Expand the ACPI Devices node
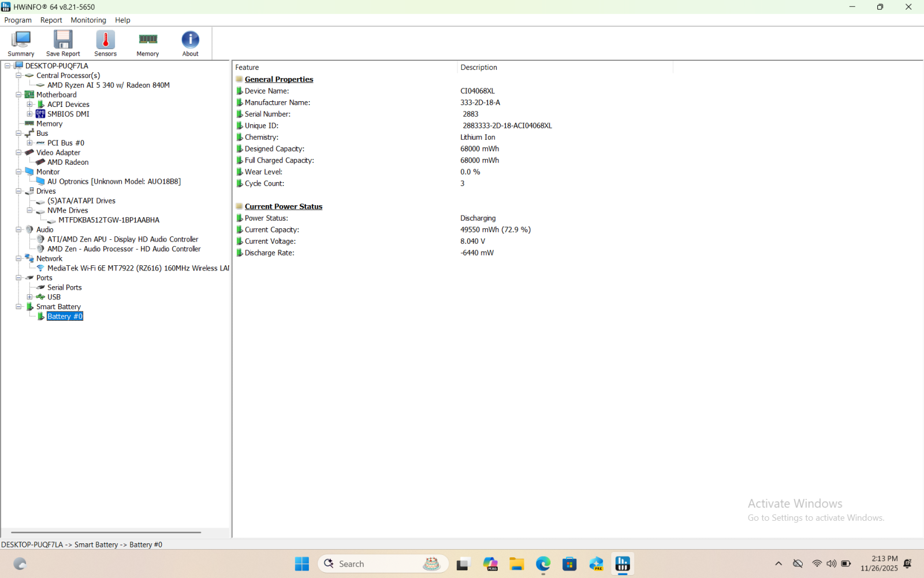Viewport: 924px width, 578px height. pos(29,105)
